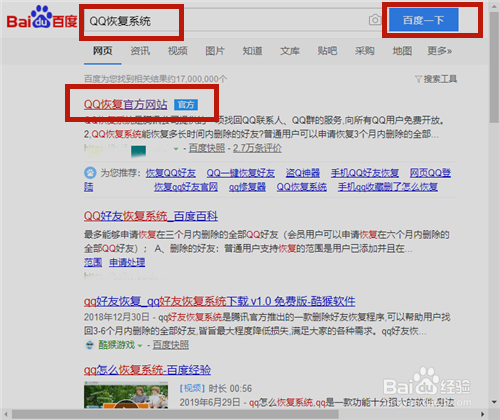Go to the 文库 tab
This screenshot has width=500, height=420.
pos(290,51)
